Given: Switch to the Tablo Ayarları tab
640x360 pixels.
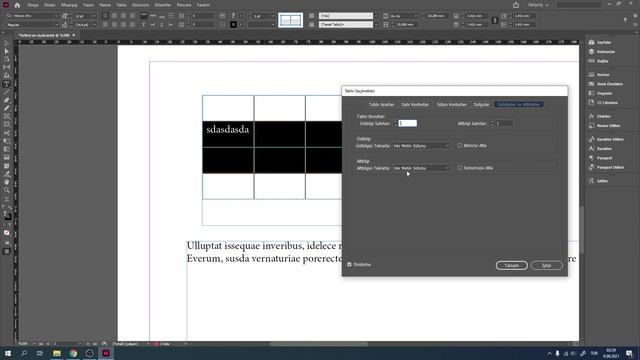Looking at the screenshot, I should (x=382, y=104).
